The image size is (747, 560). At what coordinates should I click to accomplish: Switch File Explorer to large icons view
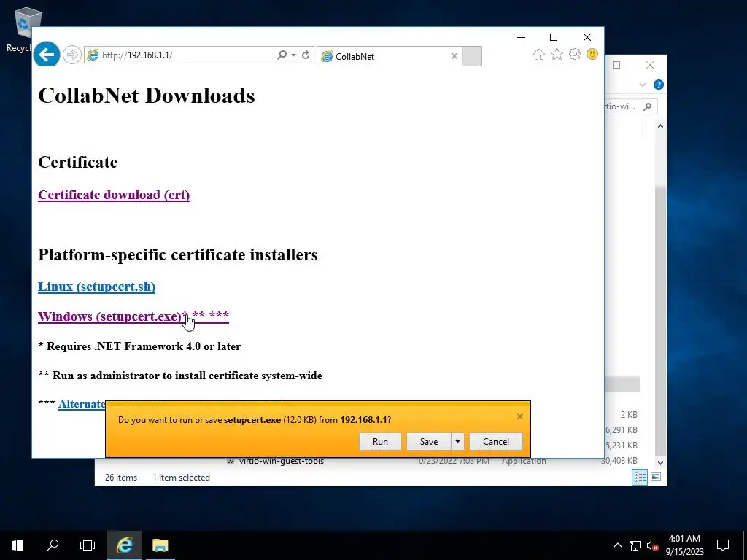(x=656, y=477)
